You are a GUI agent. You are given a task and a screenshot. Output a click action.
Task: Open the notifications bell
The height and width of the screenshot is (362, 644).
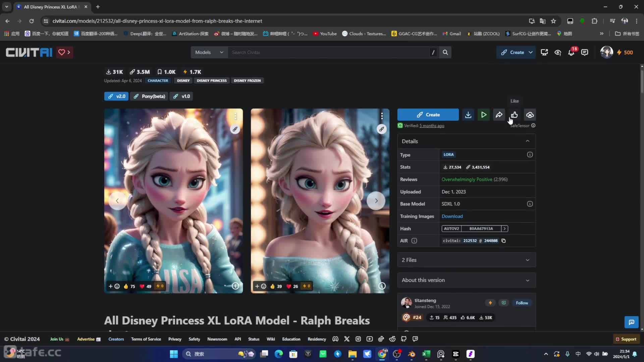[571, 52]
